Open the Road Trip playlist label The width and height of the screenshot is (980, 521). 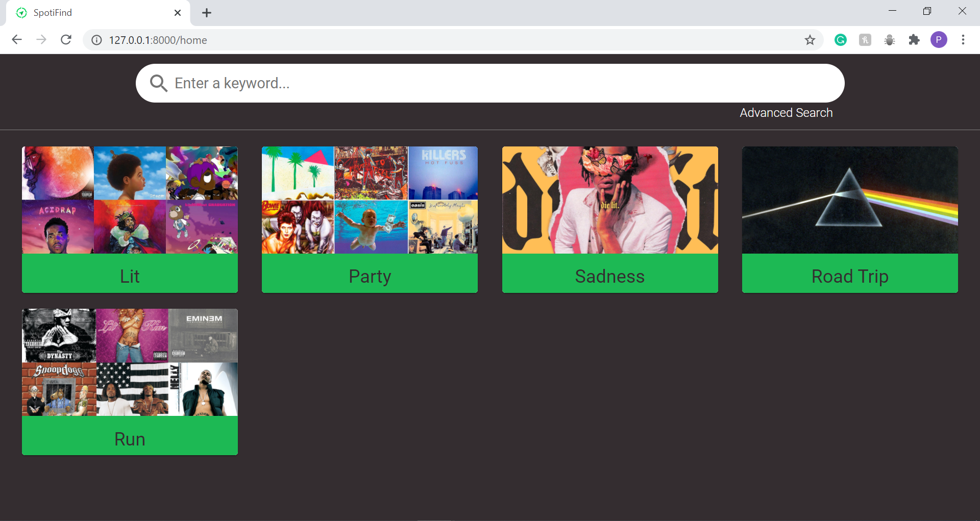(850, 276)
